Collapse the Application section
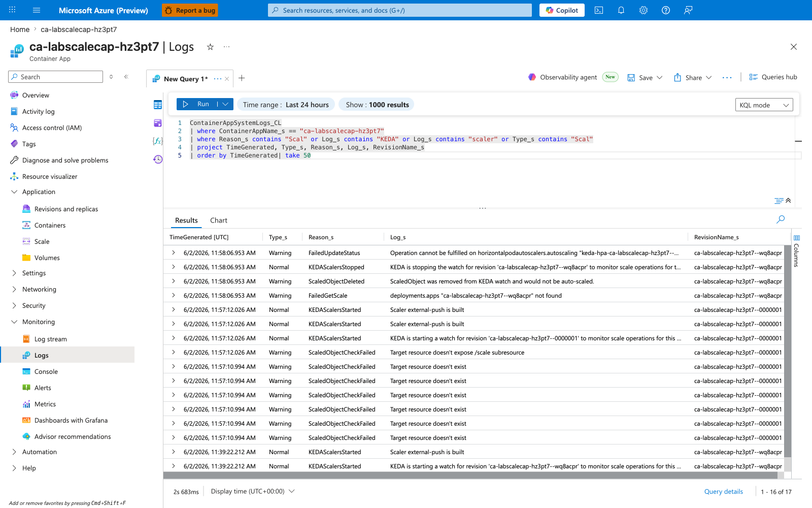This screenshot has width=812, height=508. point(14,192)
